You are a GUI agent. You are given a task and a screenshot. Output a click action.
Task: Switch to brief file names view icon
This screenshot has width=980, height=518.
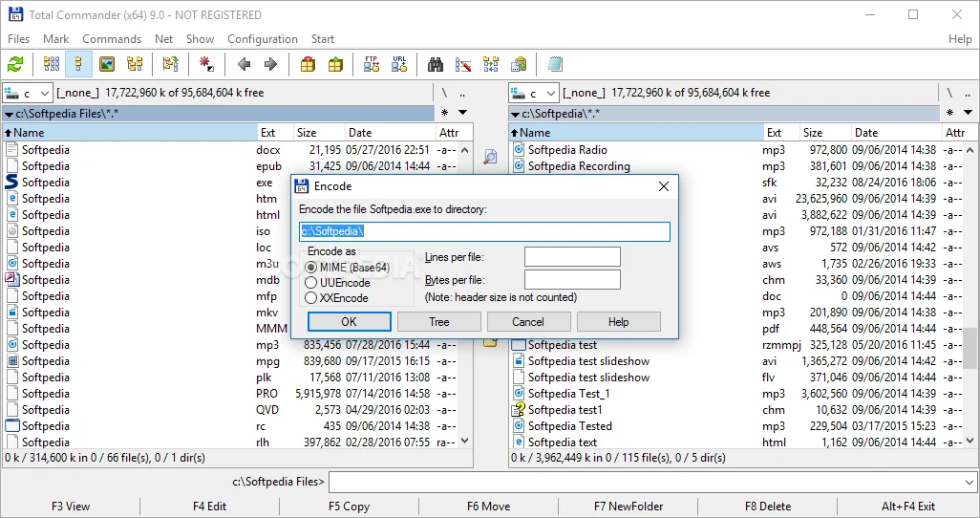click(x=52, y=64)
